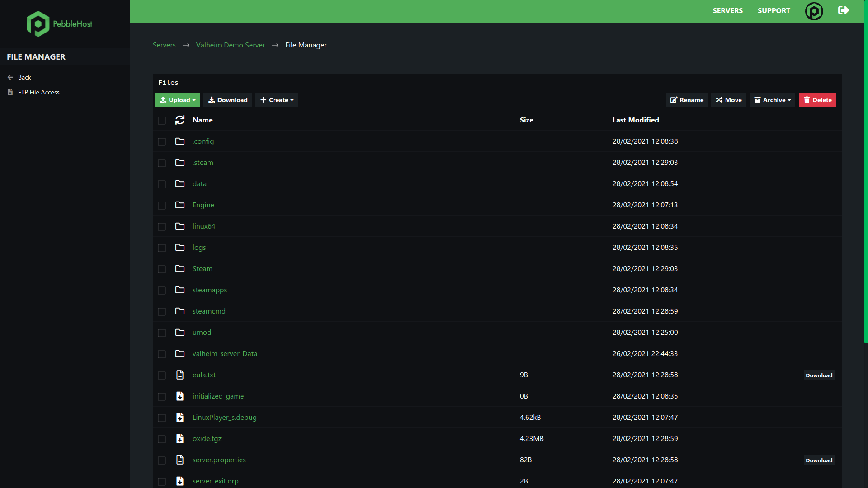
Task: Click the Upload button to upload files
Action: click(x=177, y=99)
